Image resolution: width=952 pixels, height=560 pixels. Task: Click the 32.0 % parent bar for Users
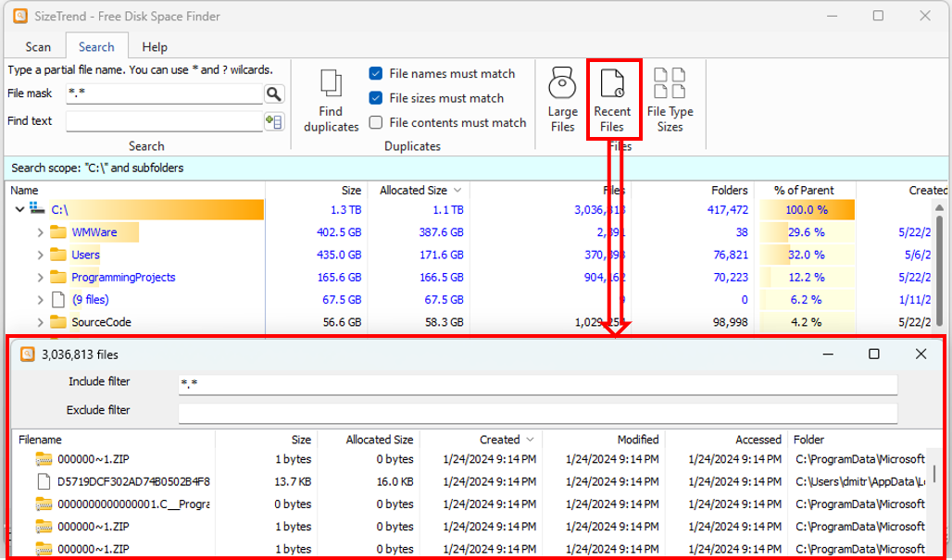(x=807, y=255)
